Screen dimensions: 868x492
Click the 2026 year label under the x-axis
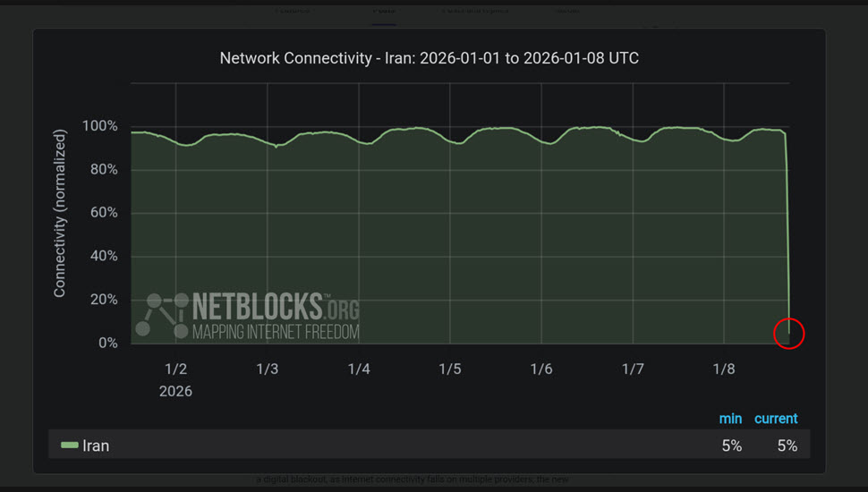pos(175,391)
